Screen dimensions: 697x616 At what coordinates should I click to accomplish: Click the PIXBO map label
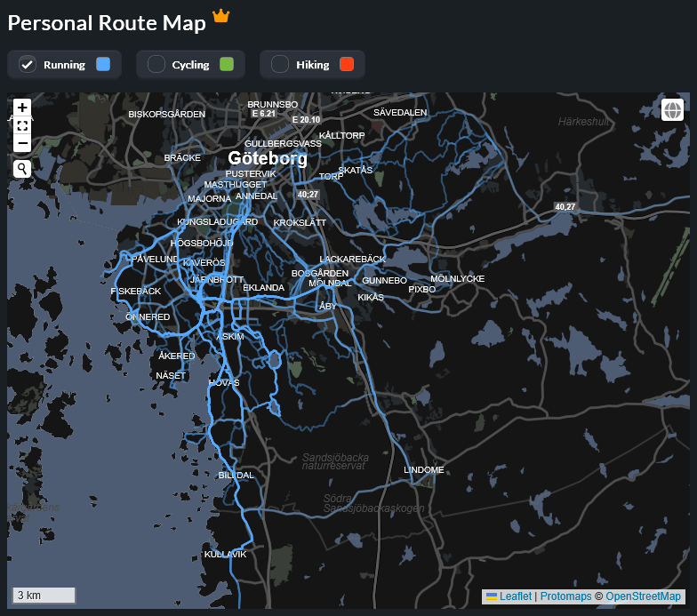coord(421,290)
